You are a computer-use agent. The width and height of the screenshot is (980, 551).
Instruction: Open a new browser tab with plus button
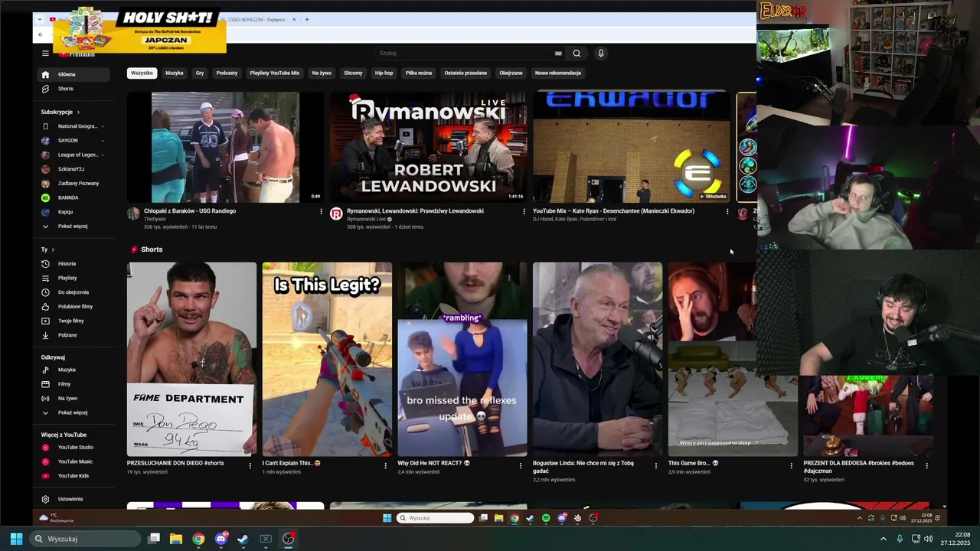[x=307, y=19]
